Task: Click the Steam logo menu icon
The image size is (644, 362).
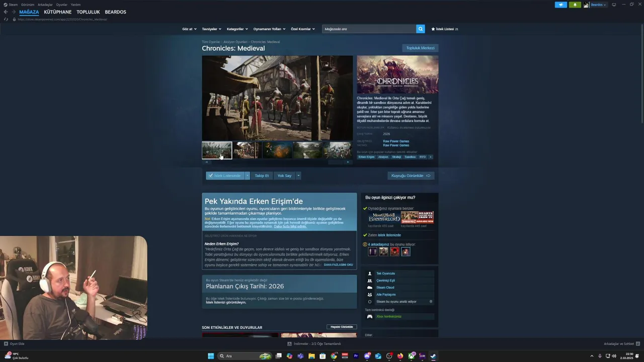Action: [6, 5]
